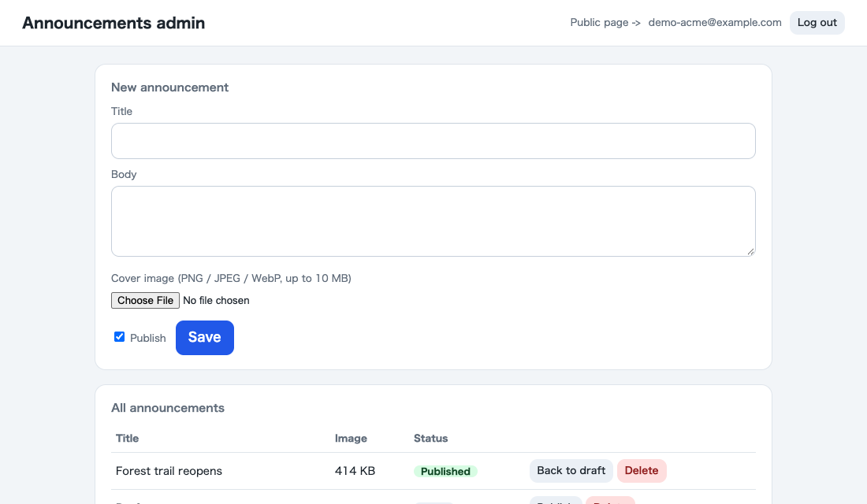This screenshot has width=867, height=504.
Task: Click Choose File for cover image
Action: pyautogui.click(x=146, y=300)
